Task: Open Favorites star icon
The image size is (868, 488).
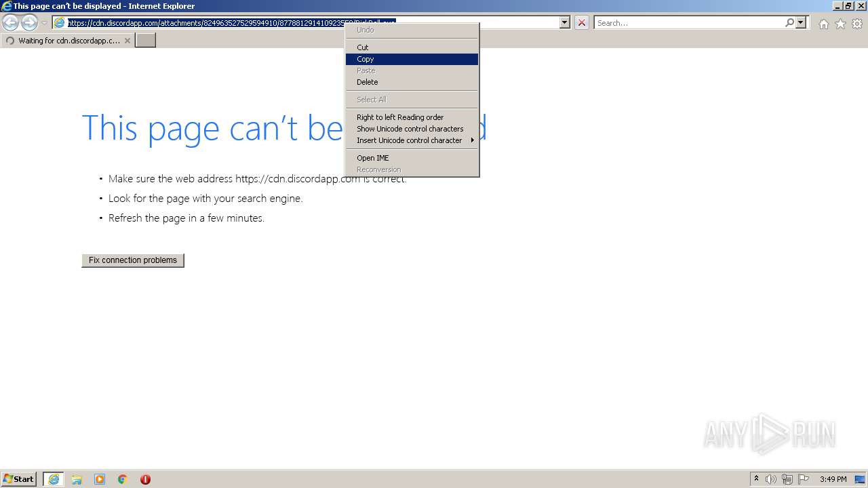Action: pyautogui.click(x=840, y=24)
